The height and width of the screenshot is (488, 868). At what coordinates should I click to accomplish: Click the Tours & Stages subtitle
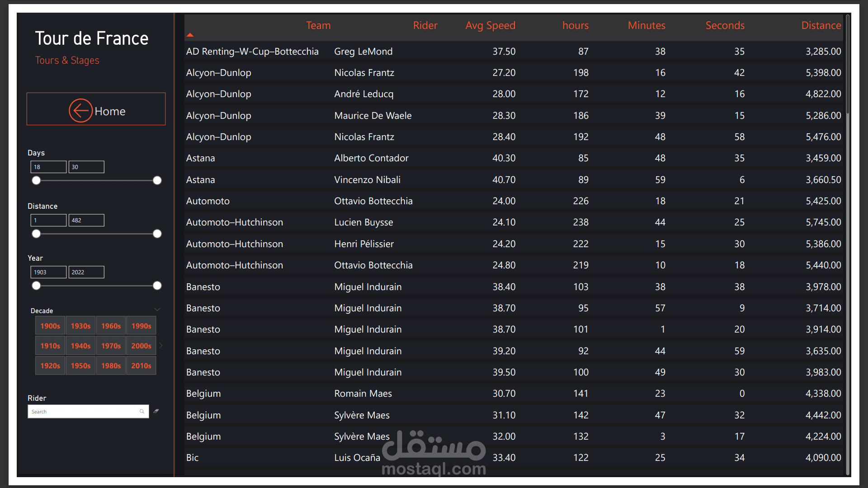point(67,60)
